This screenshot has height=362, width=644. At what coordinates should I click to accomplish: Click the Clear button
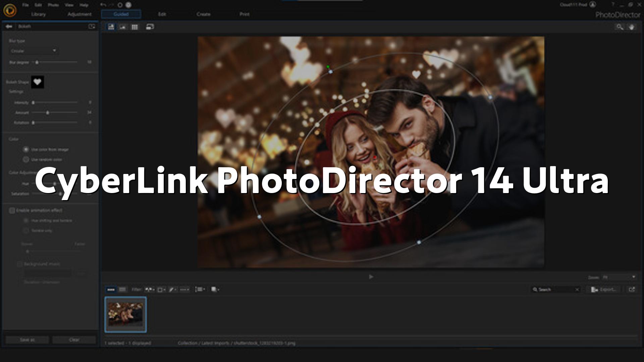[x=74, y=340]
